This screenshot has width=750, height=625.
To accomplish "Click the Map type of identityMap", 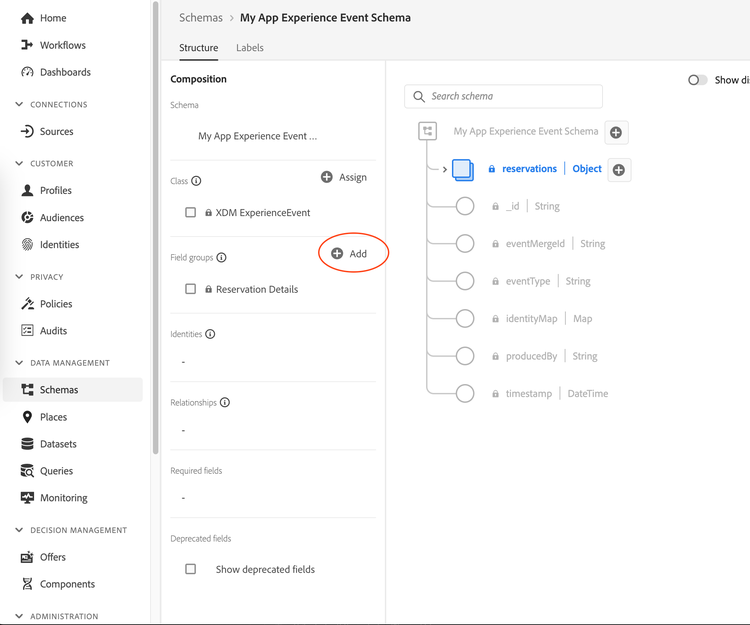I will pos(583,318).
